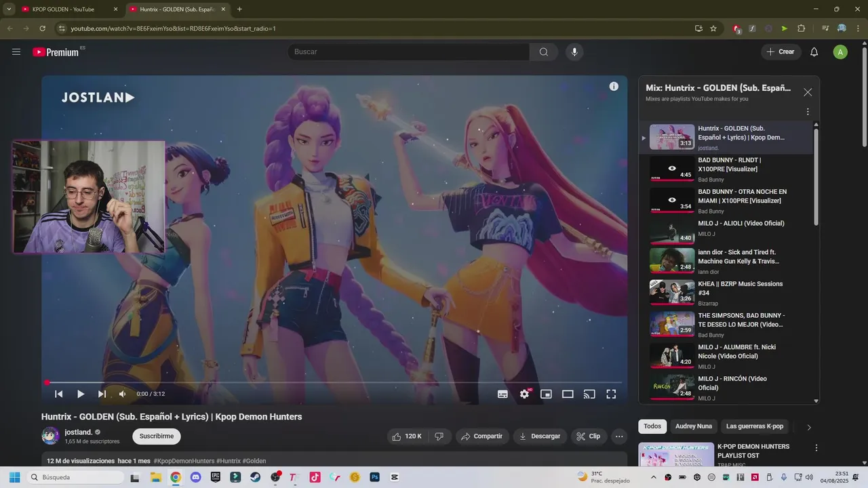Open jostland. channel avatar
Screen dimensions: 868x488
50,436
